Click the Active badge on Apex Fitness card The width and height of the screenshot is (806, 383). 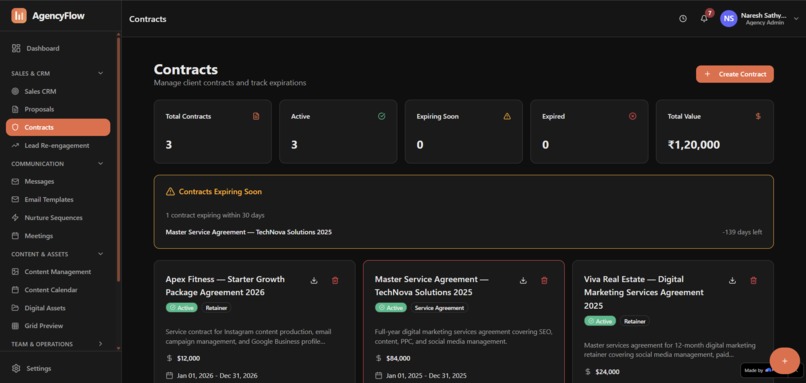tap(181, 308)
